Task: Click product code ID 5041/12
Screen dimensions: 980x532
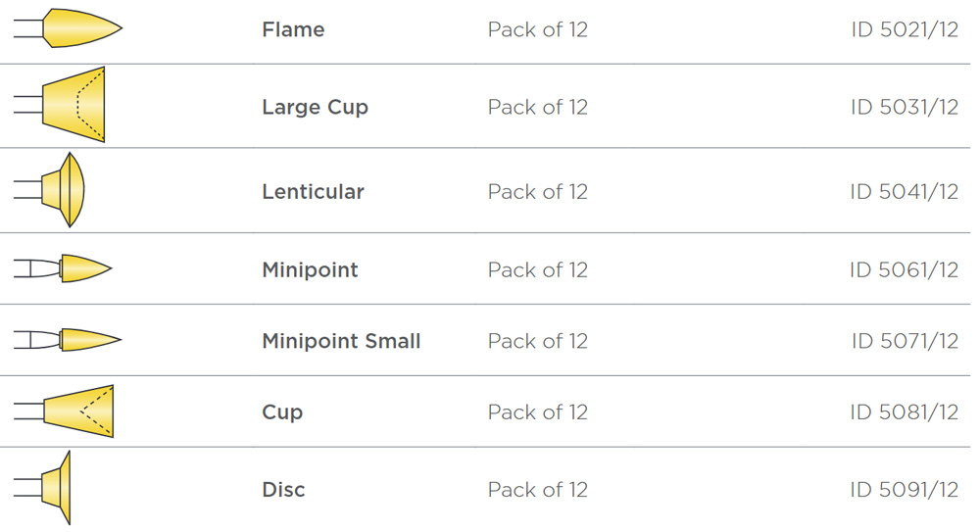Action: coord(904,192)
